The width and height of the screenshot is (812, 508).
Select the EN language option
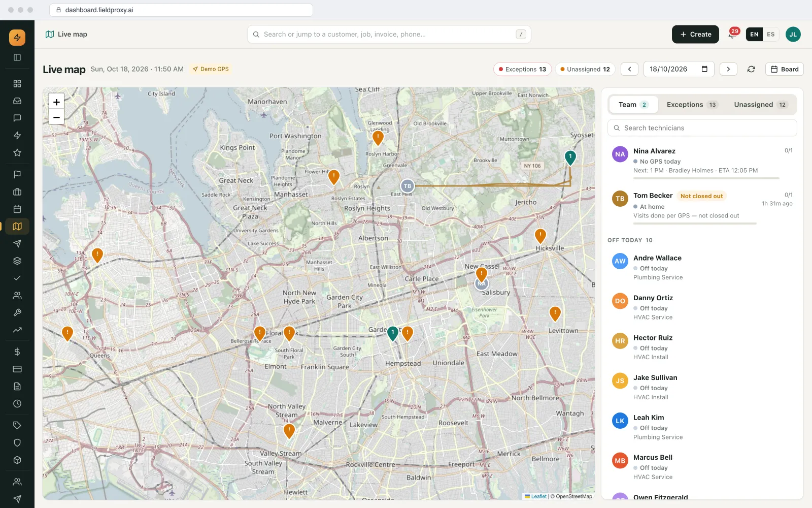tap(754, 35)
